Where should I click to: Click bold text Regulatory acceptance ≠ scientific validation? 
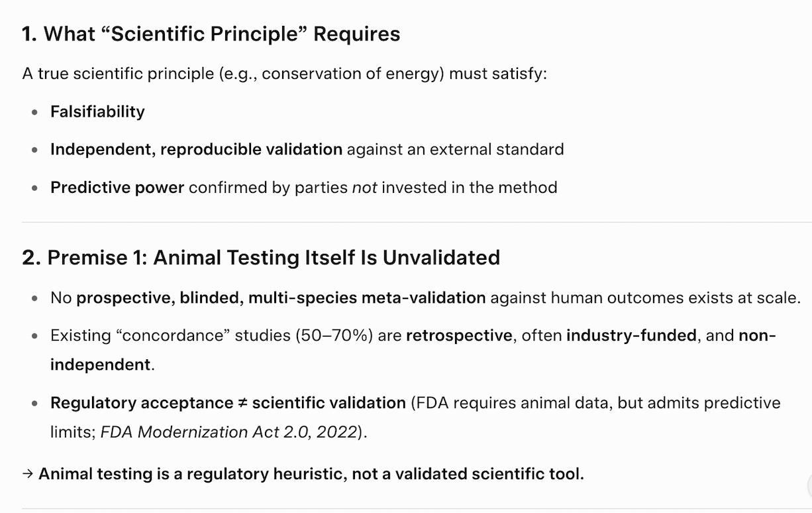[228, 403]
